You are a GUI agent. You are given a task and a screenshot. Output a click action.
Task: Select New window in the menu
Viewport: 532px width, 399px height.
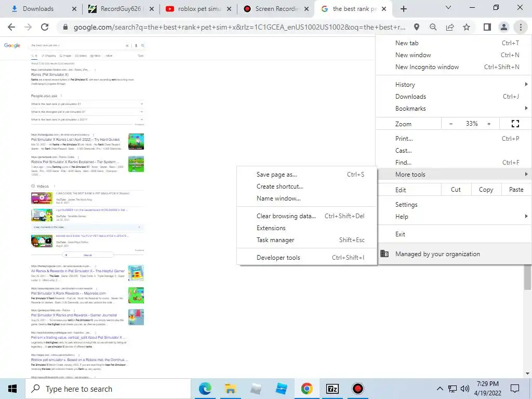click(x=454, y=55)
